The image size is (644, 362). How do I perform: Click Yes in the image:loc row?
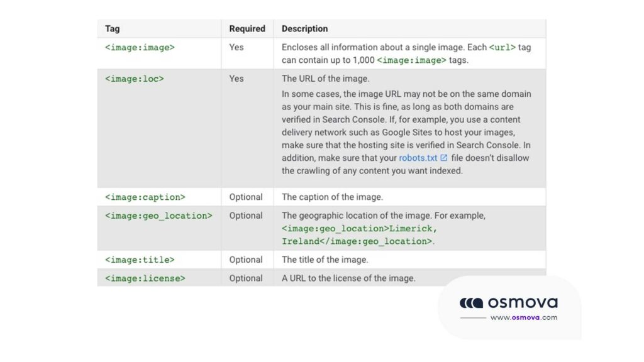(236, 79)
